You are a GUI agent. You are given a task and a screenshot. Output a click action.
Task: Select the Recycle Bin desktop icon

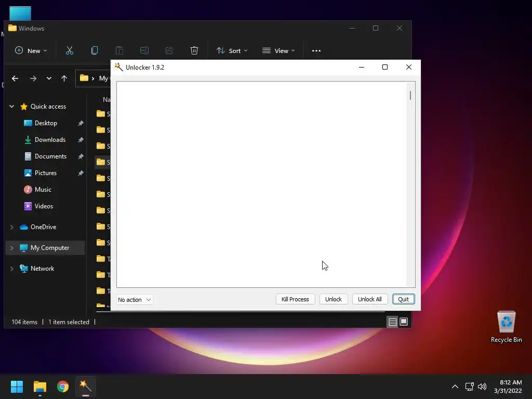(506, 327)
